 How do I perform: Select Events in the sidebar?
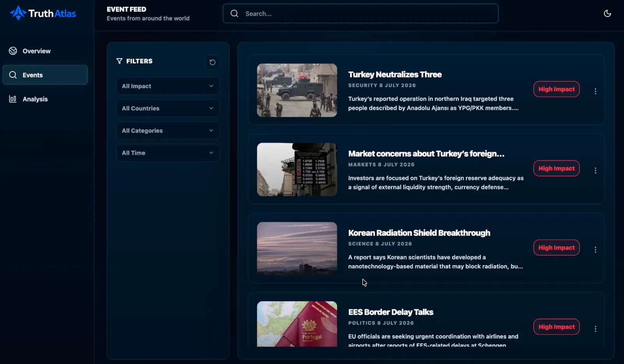point(45,75)
